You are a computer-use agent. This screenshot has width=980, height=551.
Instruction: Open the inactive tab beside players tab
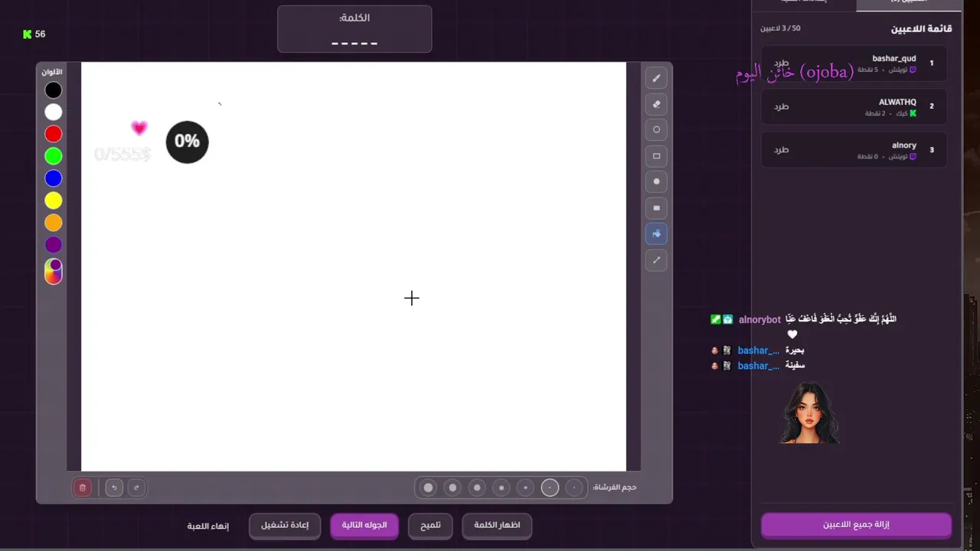[804, 3]
